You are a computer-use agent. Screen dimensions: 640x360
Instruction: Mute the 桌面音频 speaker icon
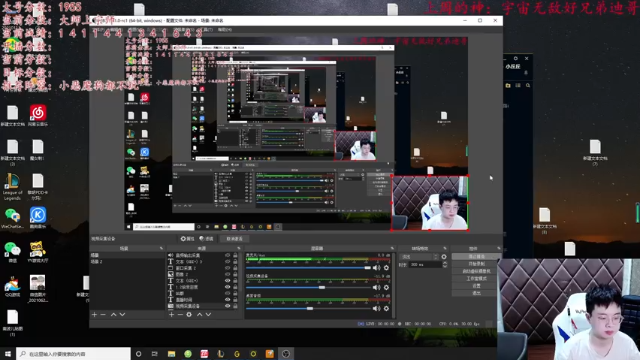pos(376,309)
